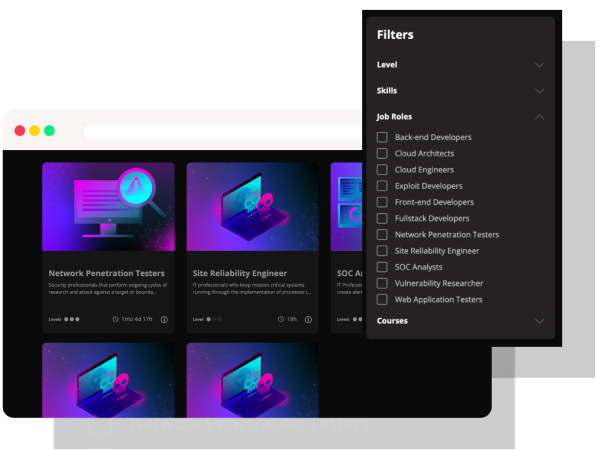Expand the Skills filter chevron
The image size is (602, 450).
[x=539, y=91]
